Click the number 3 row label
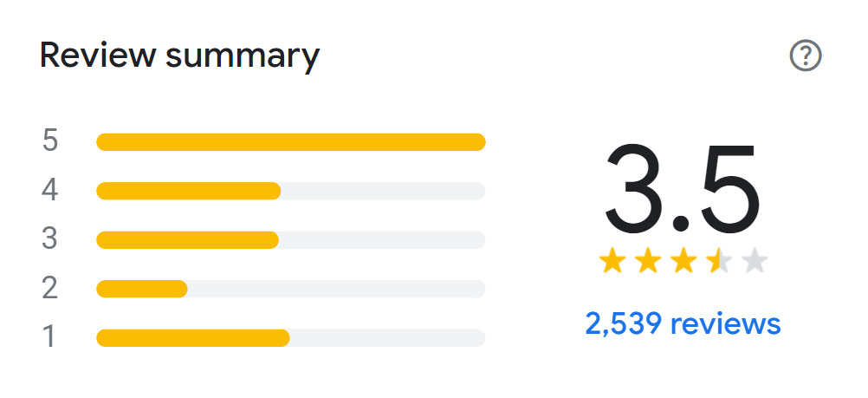This screenshot has width=868, height=398. point(50,238)
